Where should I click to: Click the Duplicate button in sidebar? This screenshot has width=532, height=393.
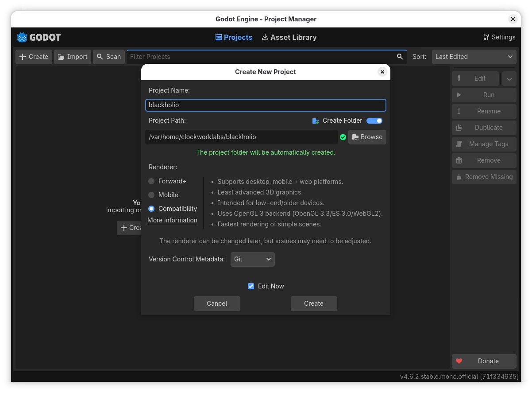point(484,128)
